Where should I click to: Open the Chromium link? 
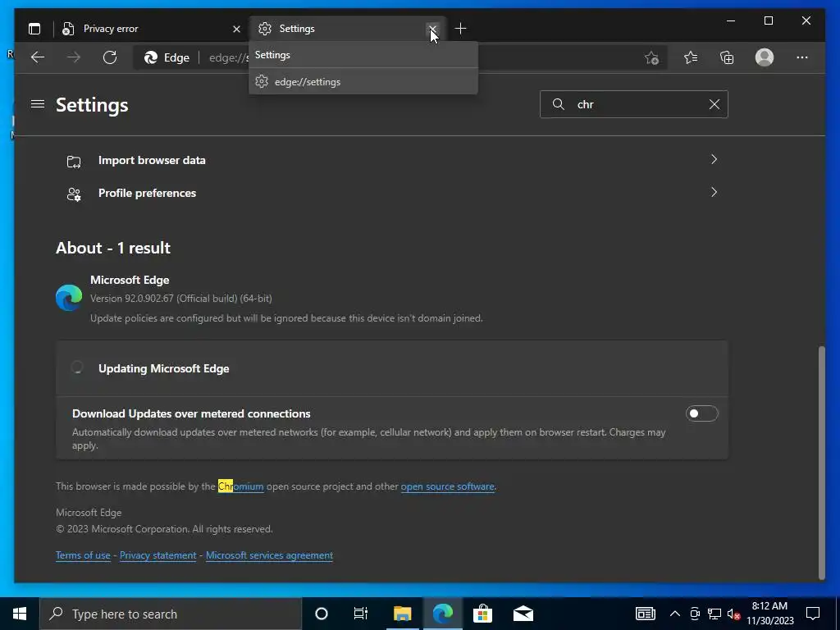(240, 486)
